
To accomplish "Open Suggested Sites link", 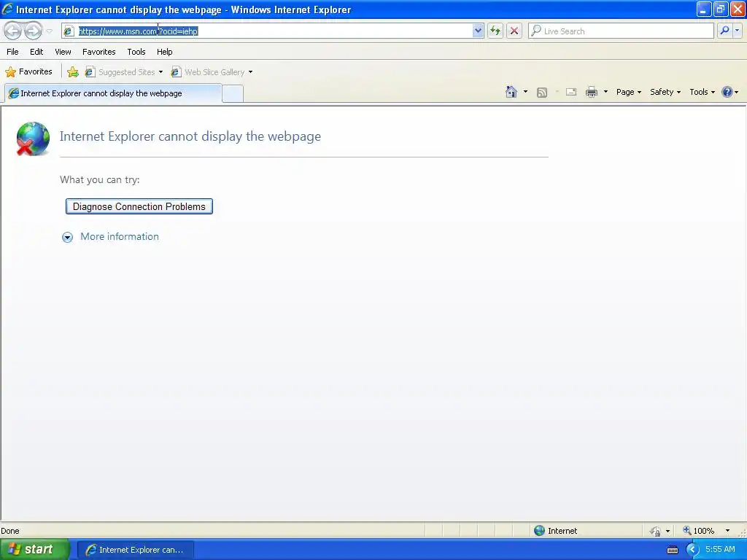I will click(124, 72).
